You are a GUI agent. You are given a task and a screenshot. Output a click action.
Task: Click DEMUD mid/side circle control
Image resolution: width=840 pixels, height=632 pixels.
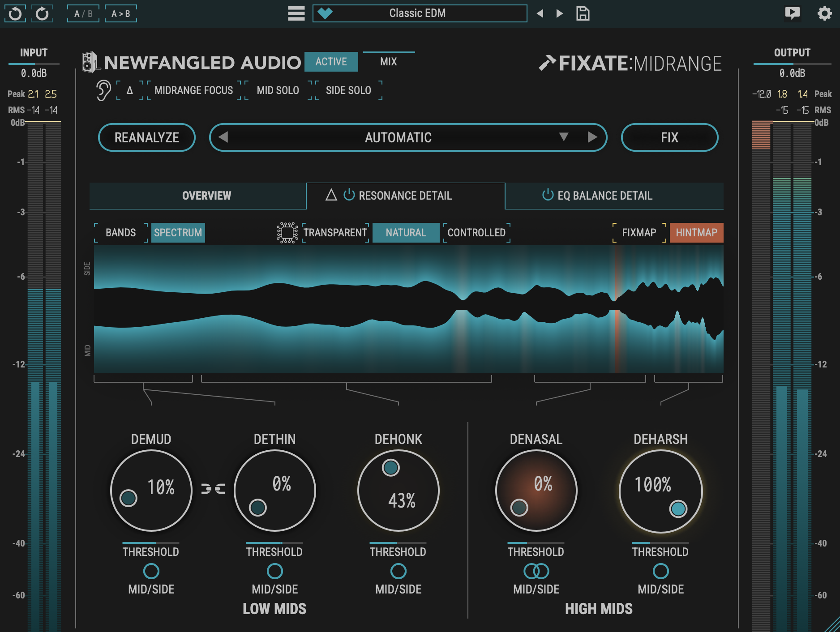[151, 571]
